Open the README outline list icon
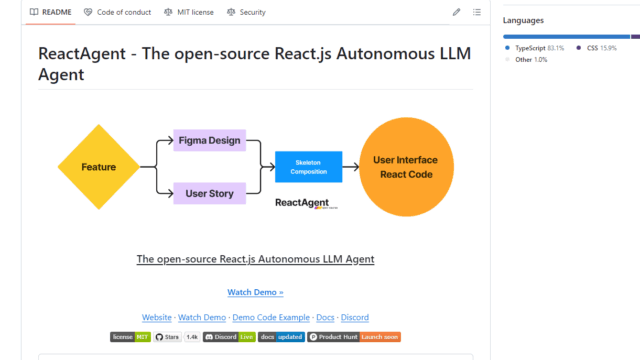 (x=477, y=12)
